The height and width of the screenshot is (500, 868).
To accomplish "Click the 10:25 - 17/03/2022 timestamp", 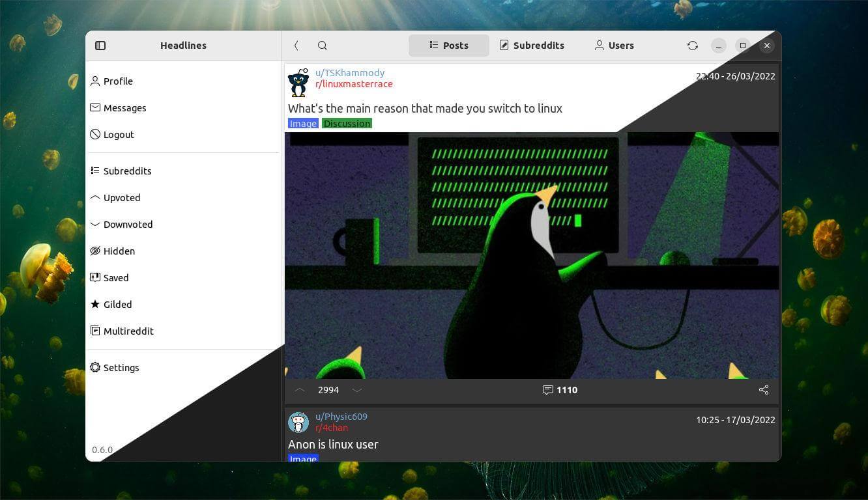I will [x=736, y=420].
